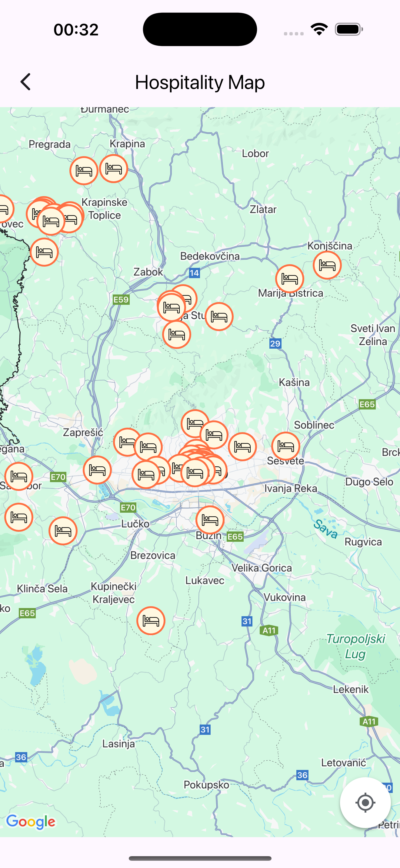The image size is (400, 868).
Task: Tap the lodging marker above Marija Bistrica
Action: 290,279
